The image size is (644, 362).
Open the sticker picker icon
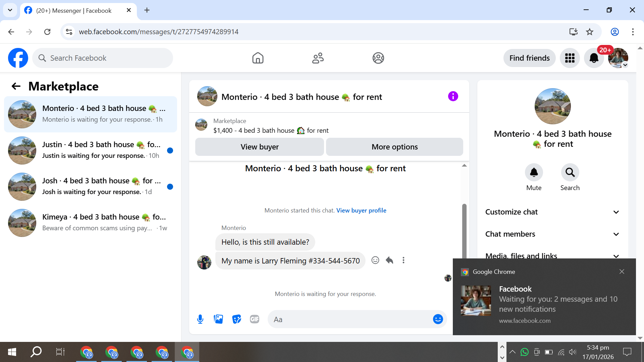236,319
